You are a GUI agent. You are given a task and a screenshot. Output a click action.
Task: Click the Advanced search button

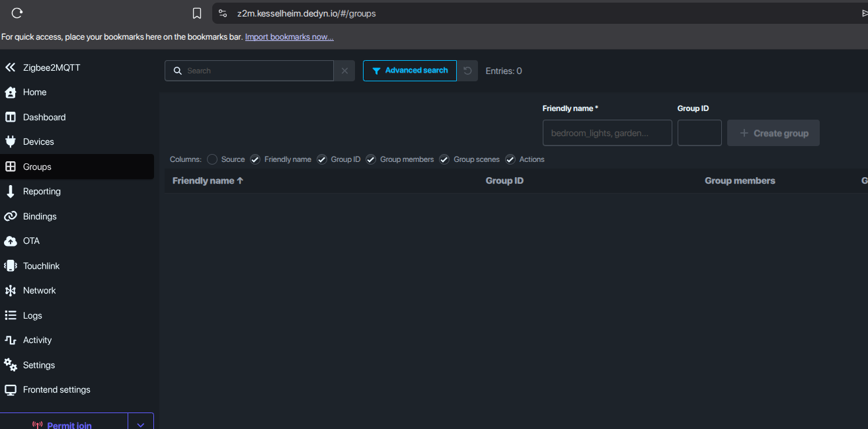tap(410, 71)
